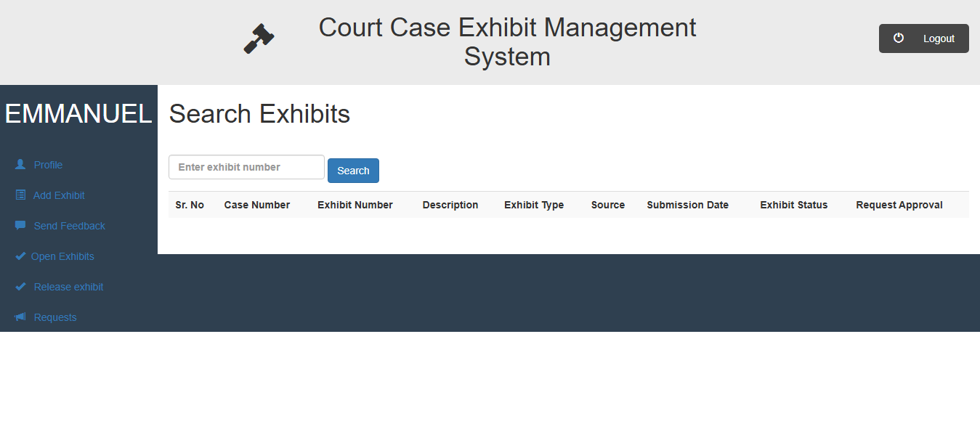Viewport: 980px width, 448px height.
Task: Open the Profile sidebar link
Action: tap(48, 165)
